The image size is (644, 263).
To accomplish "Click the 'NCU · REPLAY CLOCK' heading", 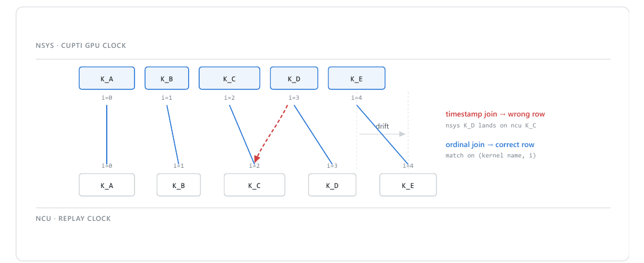I will pyautogui.click(x=73, y=219).
